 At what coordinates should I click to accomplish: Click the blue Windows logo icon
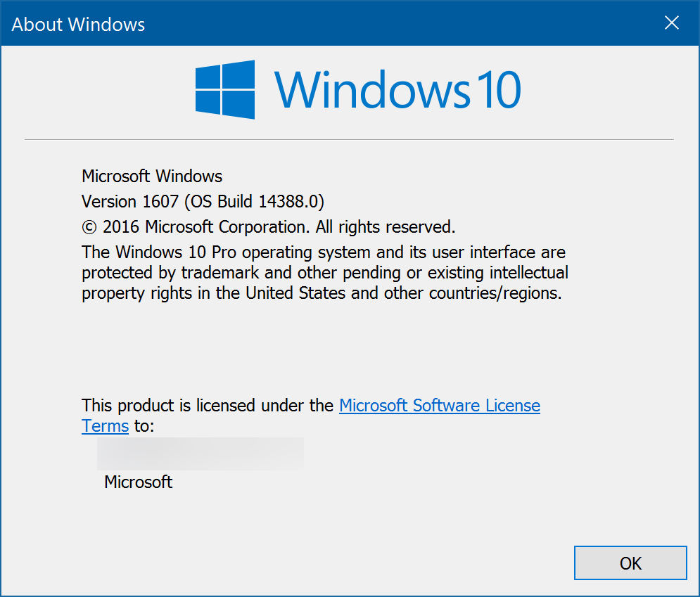pyautogui.click(x=224, y=89)
